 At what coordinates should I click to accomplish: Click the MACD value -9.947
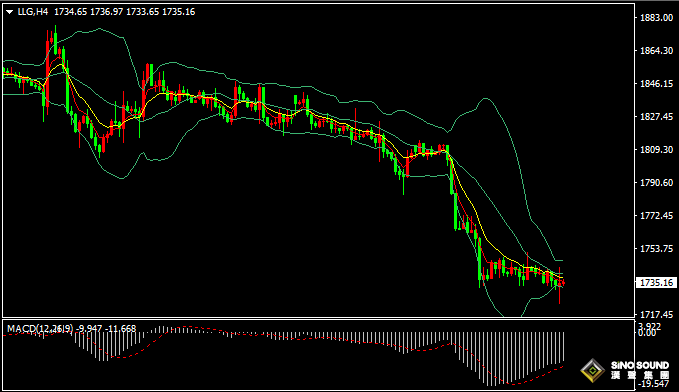click(90, 329)
